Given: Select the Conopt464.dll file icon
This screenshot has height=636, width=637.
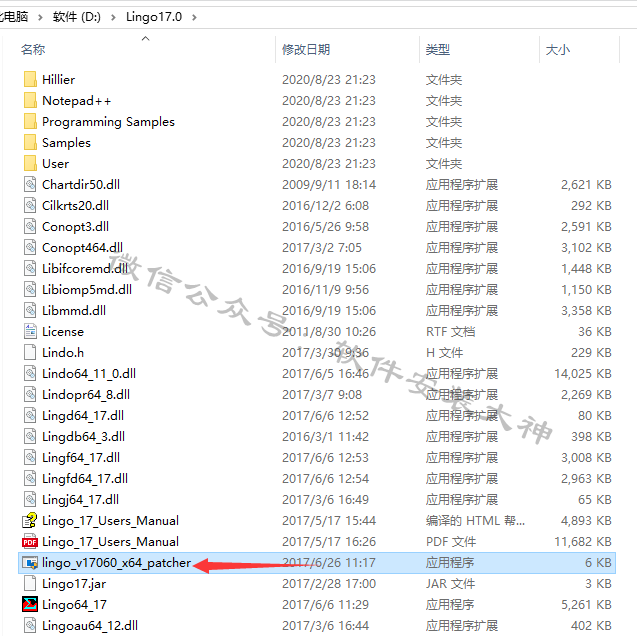Looking at the screenshot, I should click(30, 248).
